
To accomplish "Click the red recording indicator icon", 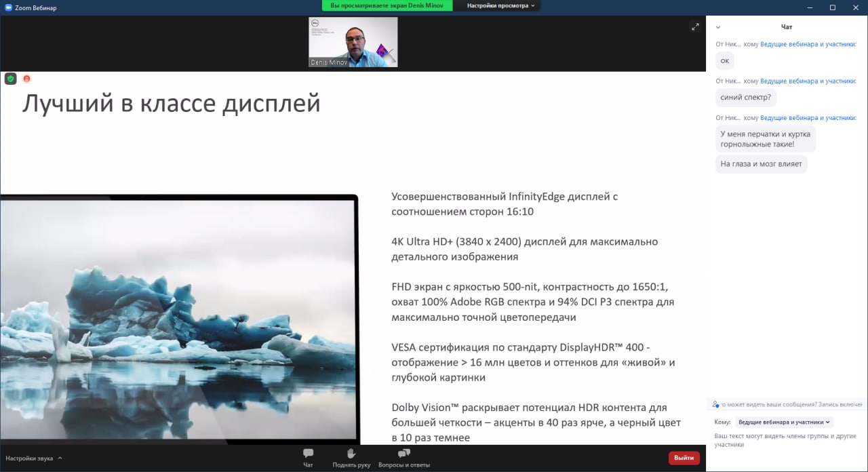I will (x=27, y=79).
